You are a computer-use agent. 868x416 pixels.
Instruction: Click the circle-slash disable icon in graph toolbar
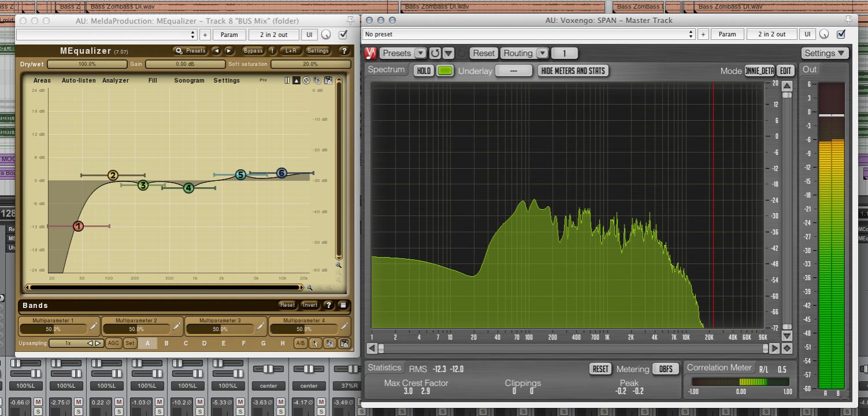tap(306, 80)
